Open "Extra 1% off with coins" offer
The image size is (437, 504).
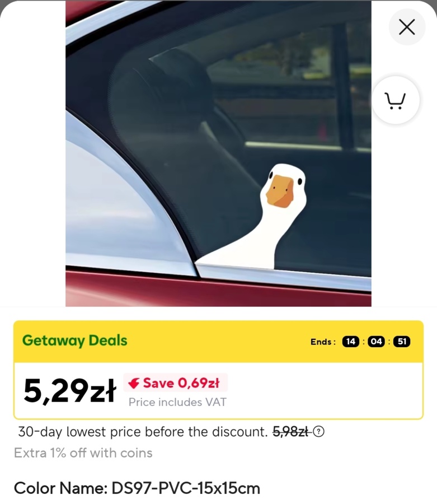click(x=83, y=453)
